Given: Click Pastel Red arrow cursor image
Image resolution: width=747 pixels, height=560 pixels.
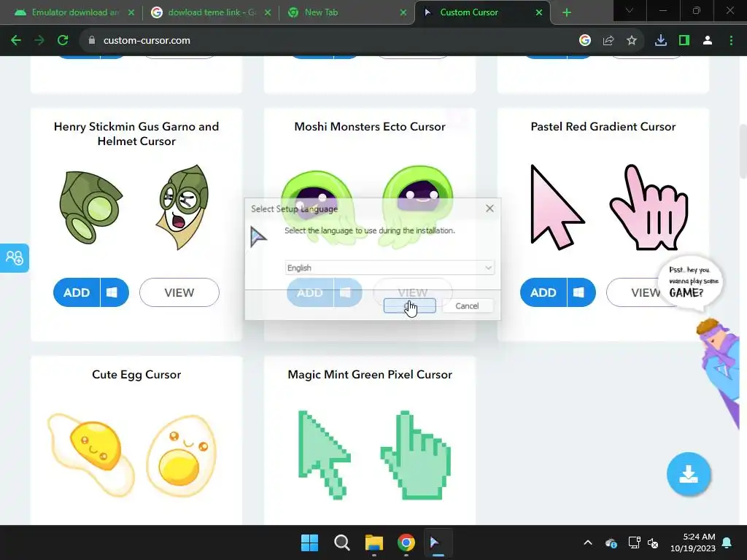Looking at the screenshot, I should coord(557,207).
